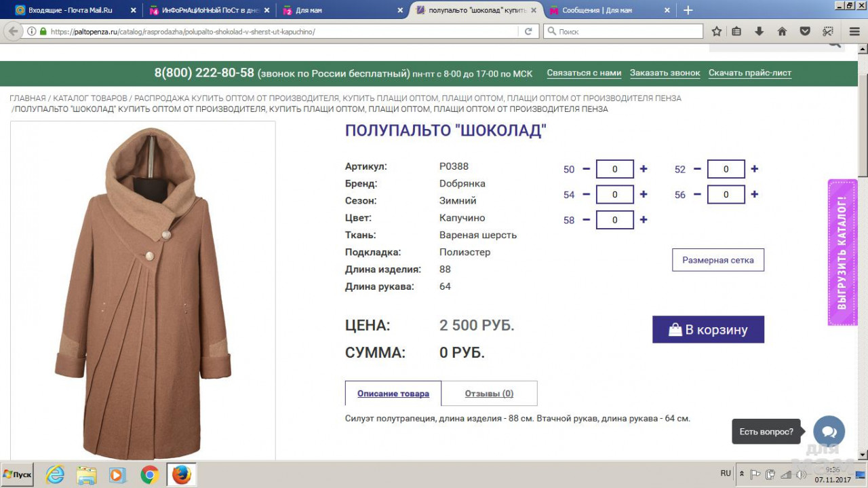868x488 pixels.
Task: Open the Firefox downloads arrow
Action: 759,31
